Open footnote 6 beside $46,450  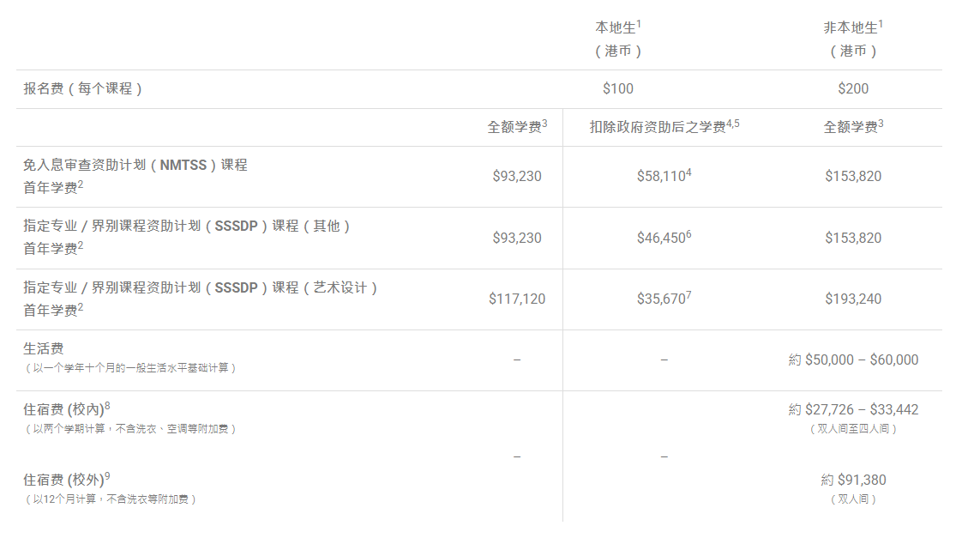tap(688, 233)
